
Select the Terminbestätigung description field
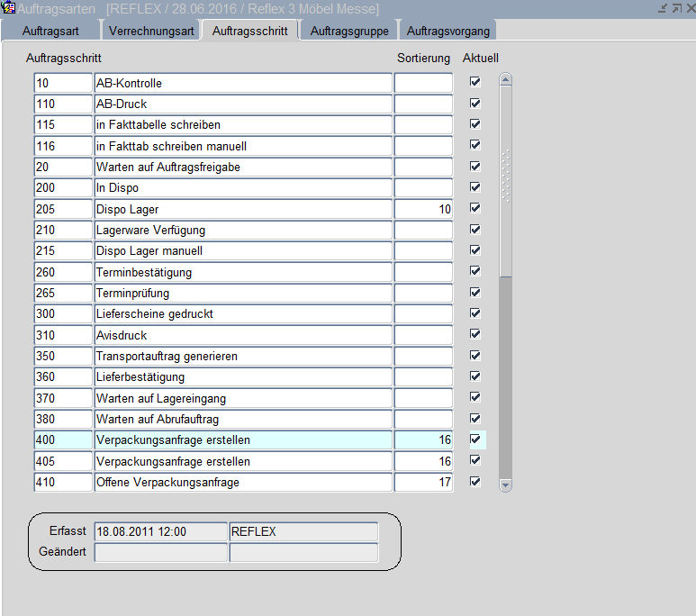(x=242, y=272)
